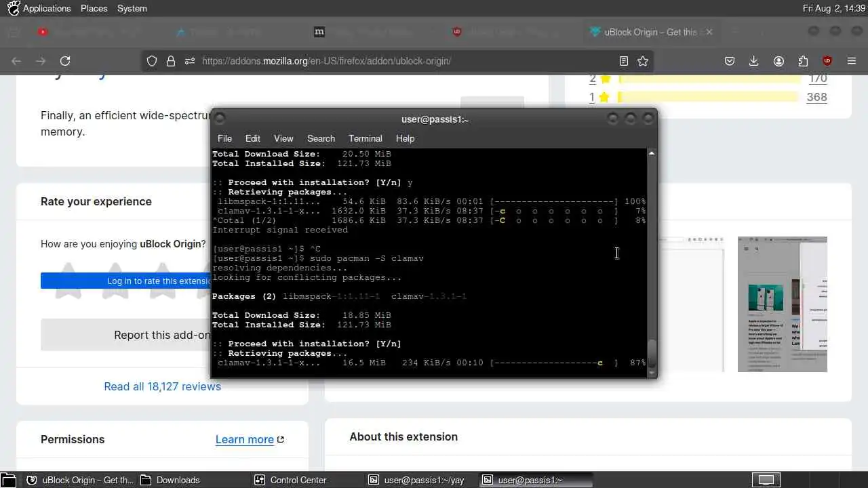Click the forward navigation arrow in Firefox
The height and width of the screenshot is (488, 868).
coord(41,61)
